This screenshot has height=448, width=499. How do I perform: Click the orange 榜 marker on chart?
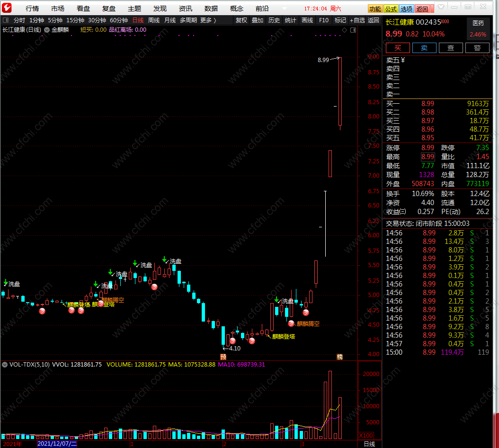[339, 357]
